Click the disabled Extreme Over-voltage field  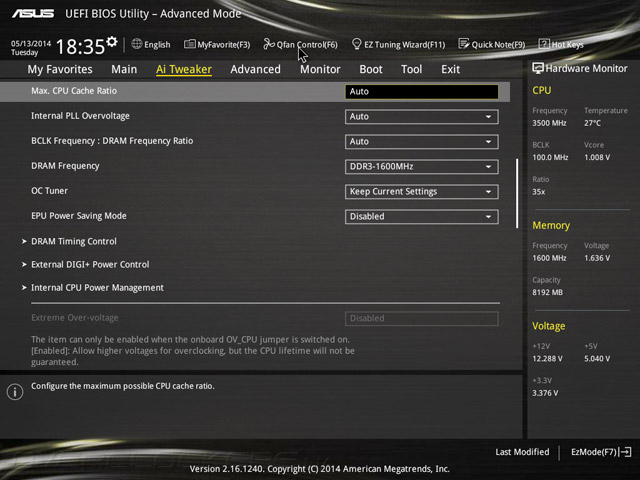[x=422, y=318]
